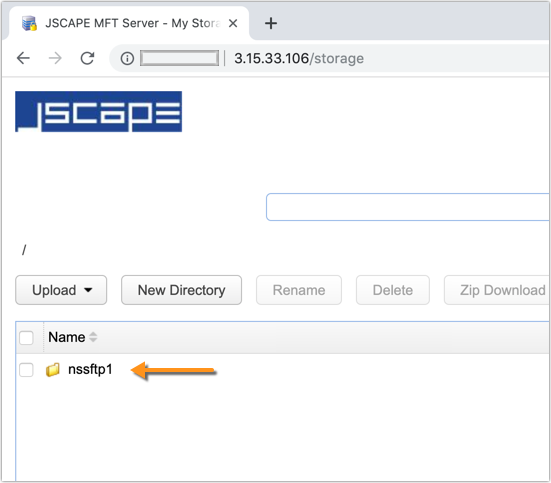551x483 pixels.
Task: Click the Delete button
Action: click(393, 290)
